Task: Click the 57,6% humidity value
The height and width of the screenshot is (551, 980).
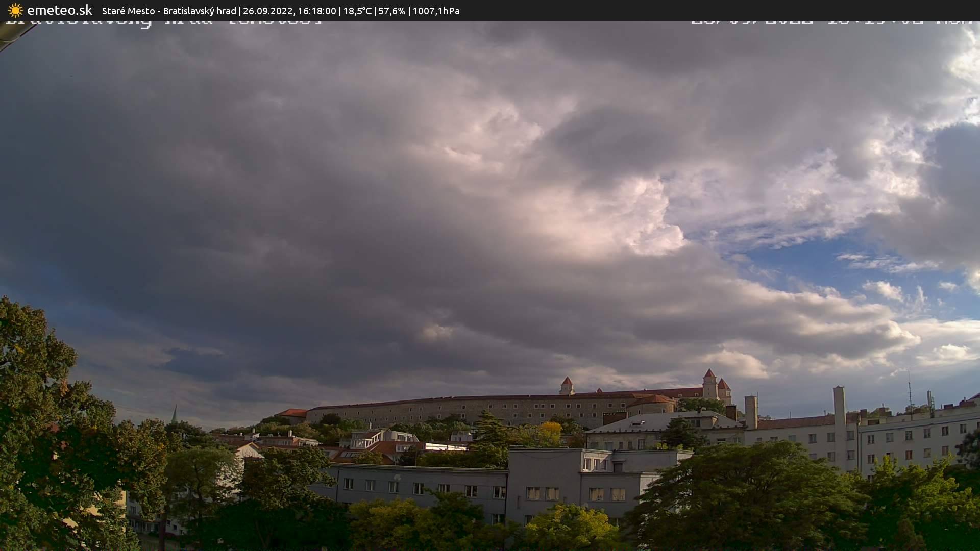Action: pos(391,11)
